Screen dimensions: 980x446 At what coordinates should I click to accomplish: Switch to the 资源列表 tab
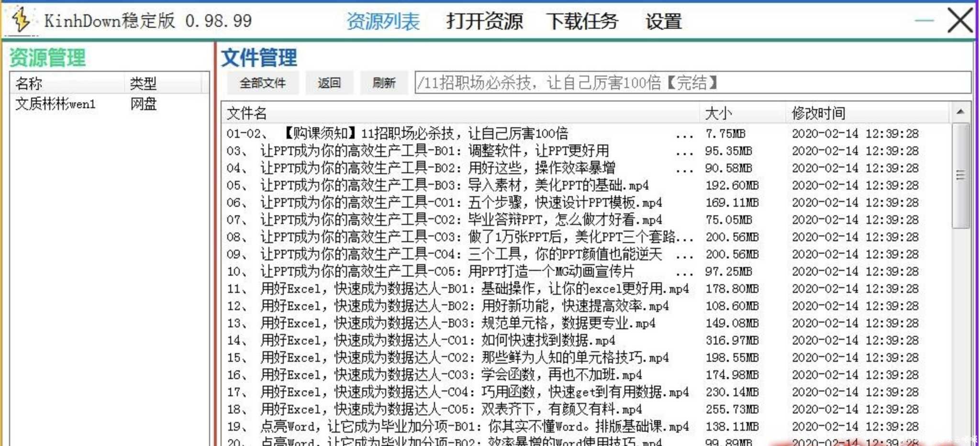[383, 22]
